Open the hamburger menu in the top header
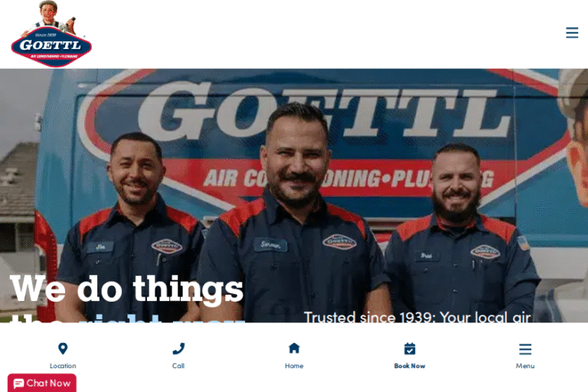The height and width of the screenshot is (392, 588). (571, 33)
